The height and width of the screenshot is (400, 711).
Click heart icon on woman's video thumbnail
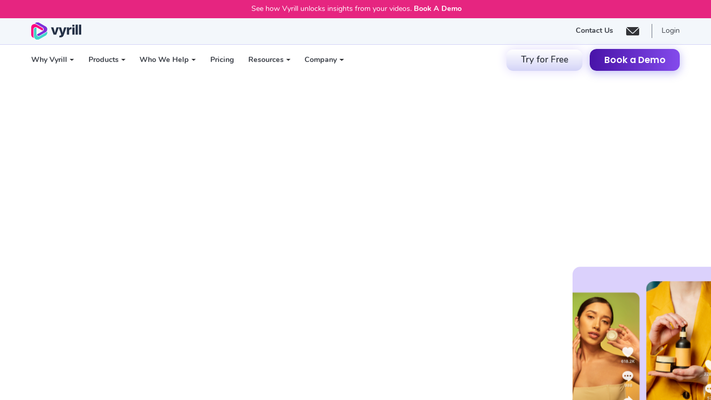(x=628, y=352)
